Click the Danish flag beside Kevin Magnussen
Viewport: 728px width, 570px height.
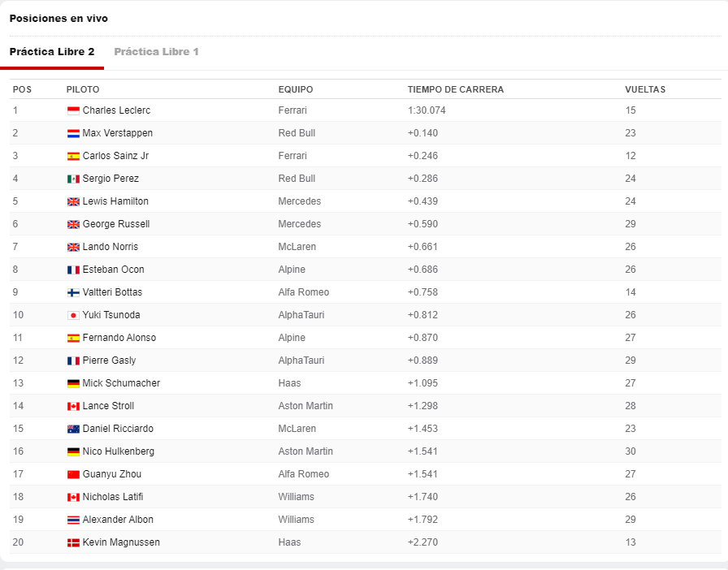pyautogui.click(x=73, y=542)
